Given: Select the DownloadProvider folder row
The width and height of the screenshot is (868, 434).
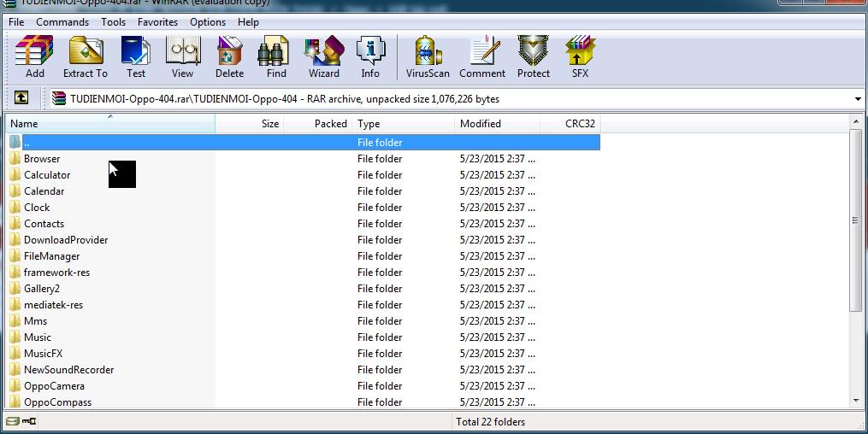Looking at the screenshot, I should [303, 239].
